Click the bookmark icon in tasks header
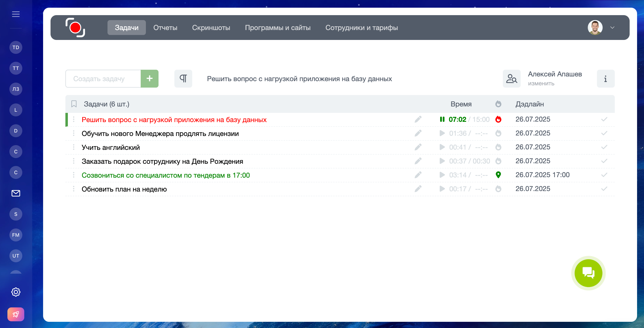Image resolution: width=644 pixels, height=328 pixels. [74, 104]
